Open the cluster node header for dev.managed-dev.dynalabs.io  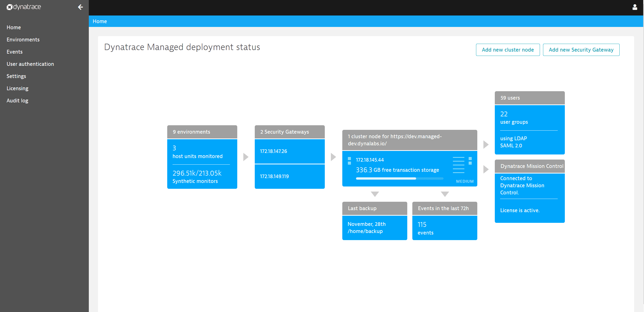tap(410, 140)
